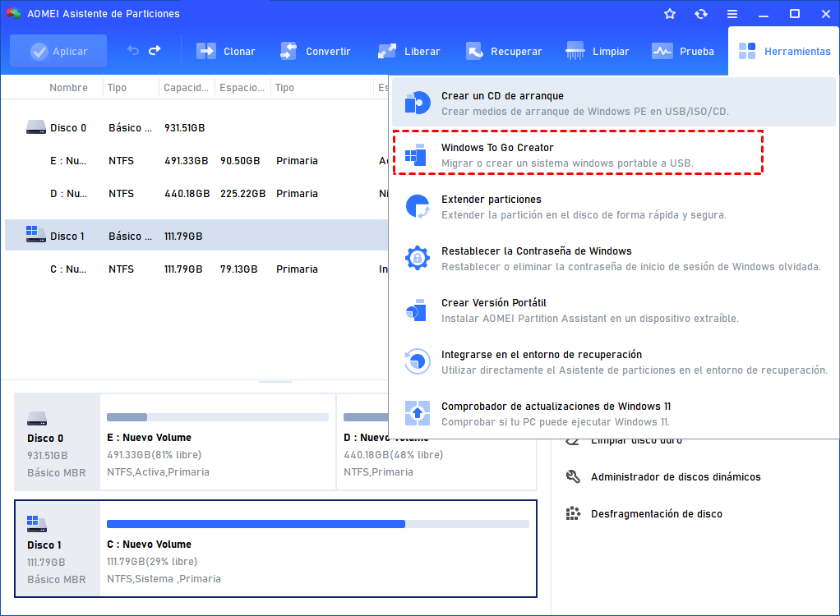Click Disco 0 931.51GB disk map label
The width and height of the screenshot is (840, 616).
click(57, 442)
